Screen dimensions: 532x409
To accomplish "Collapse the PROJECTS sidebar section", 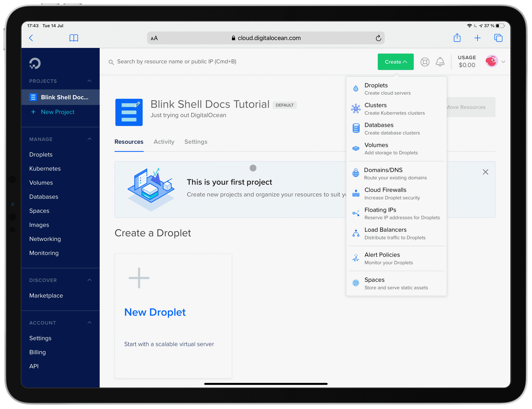I will [89, 81].
